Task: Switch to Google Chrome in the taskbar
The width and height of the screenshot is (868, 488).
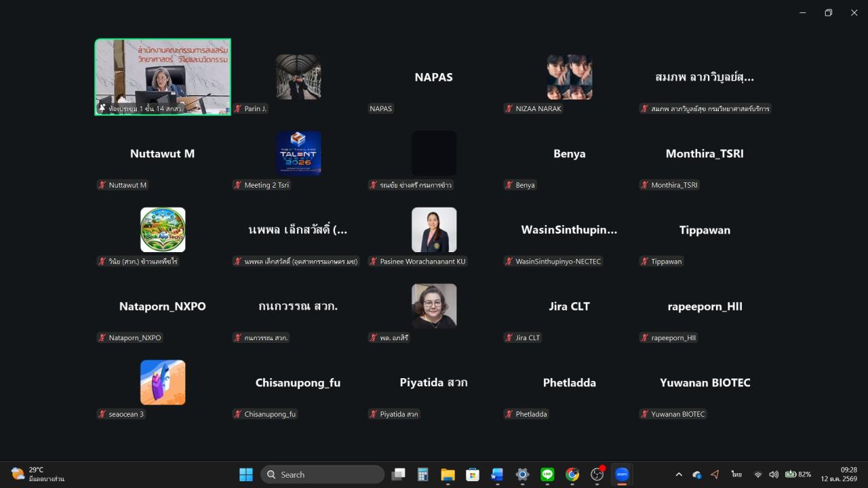Action: pyautogui.click(x=572, y=474)
